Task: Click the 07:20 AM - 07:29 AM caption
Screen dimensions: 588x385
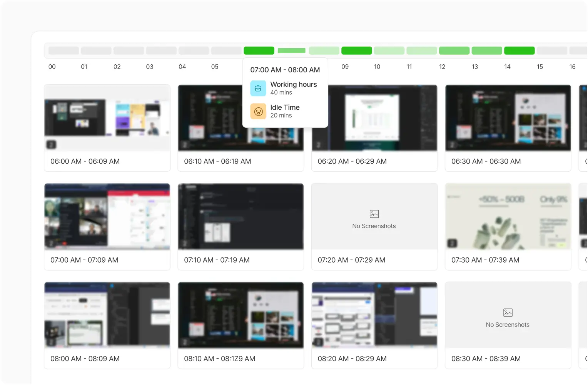Action: [x=351, y=260]
